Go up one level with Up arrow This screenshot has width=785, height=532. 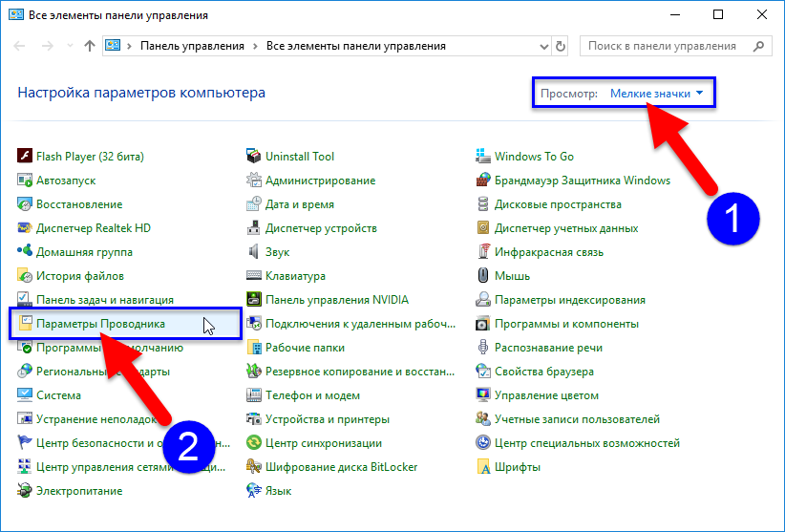[90, 46]
